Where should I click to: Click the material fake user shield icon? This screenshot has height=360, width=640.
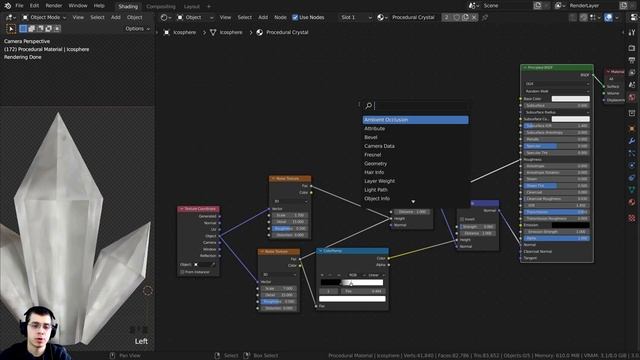[457, 18]
